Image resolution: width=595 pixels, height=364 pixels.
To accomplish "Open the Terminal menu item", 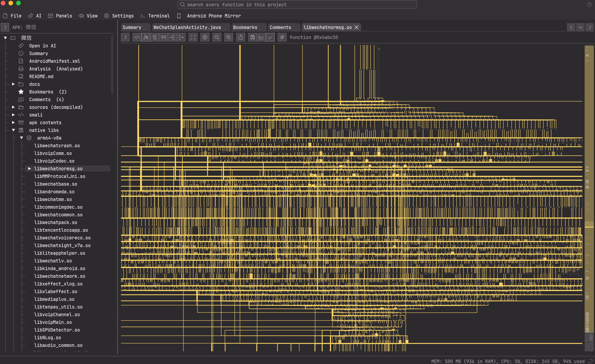I will pyautogui.click(x=155, y=16).
